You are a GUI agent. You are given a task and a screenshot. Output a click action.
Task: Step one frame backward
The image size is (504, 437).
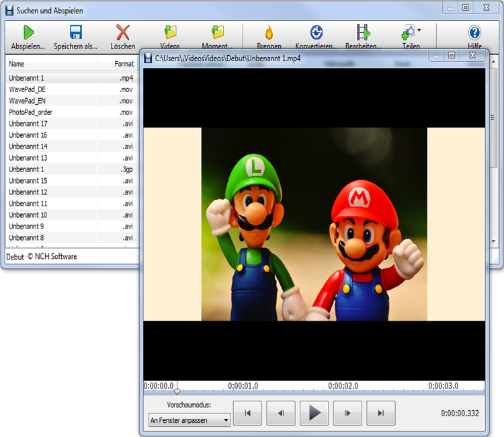[281, 413]
